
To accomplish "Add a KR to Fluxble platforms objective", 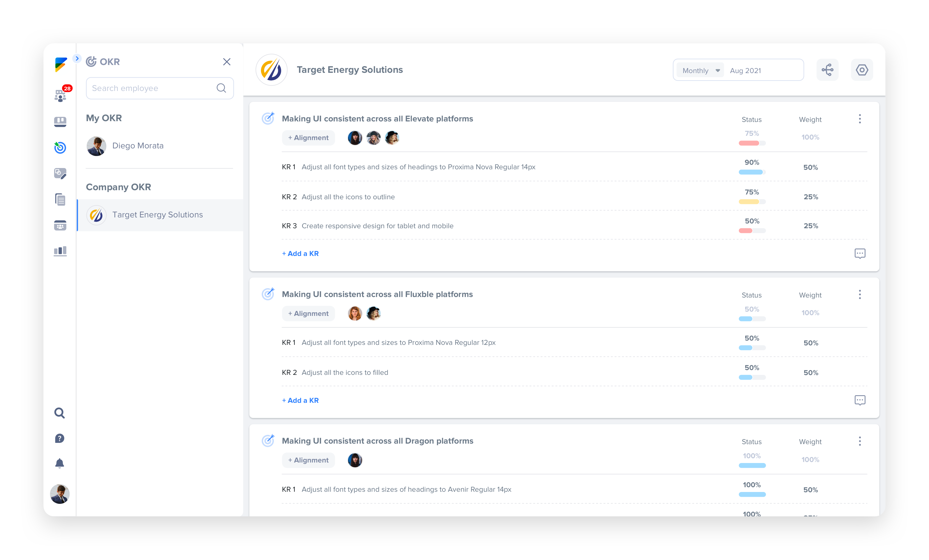I will 301,401.
